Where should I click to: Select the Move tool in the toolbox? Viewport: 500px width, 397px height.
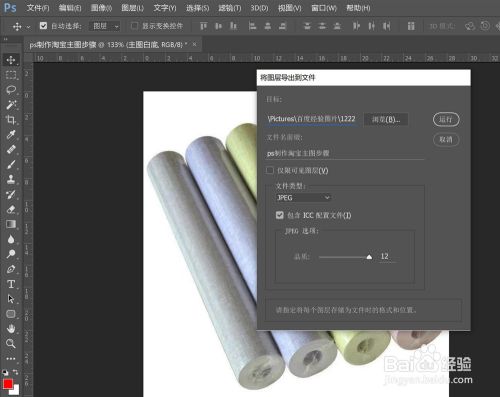click(11, 60)
